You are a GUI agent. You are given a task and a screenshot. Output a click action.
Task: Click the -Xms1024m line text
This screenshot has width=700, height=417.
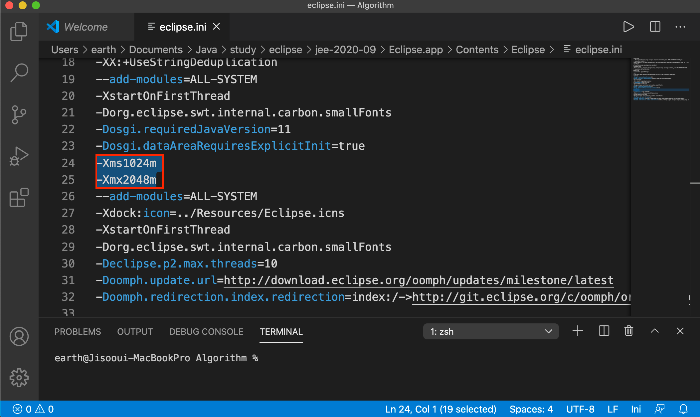[x=126, y=163]
